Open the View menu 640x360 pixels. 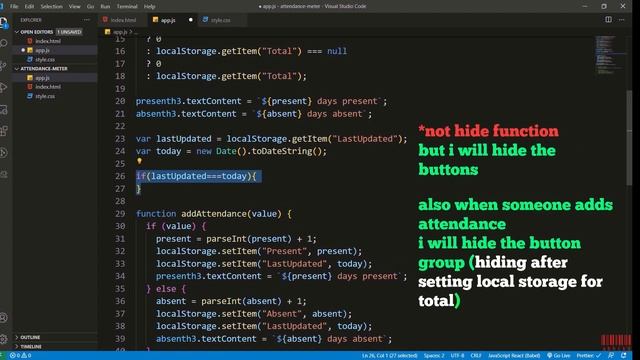74,6
